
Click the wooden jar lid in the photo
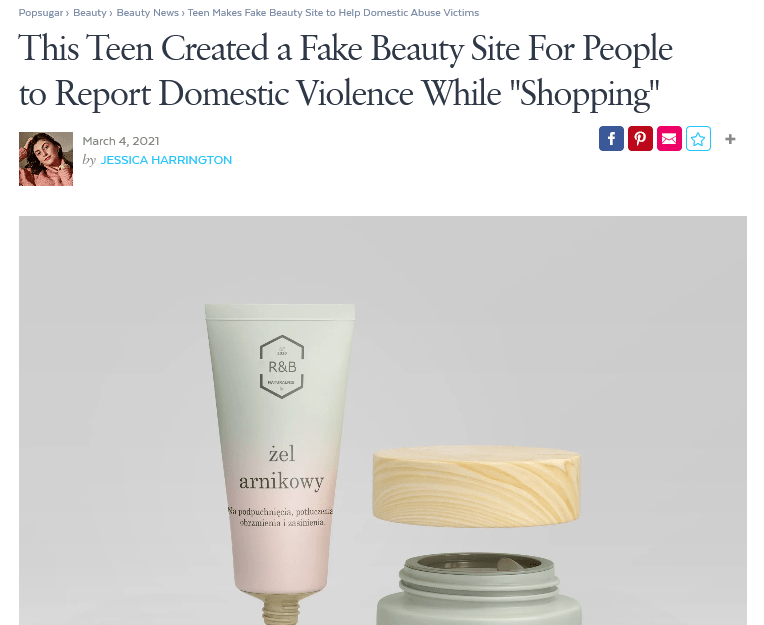point(477,486)
